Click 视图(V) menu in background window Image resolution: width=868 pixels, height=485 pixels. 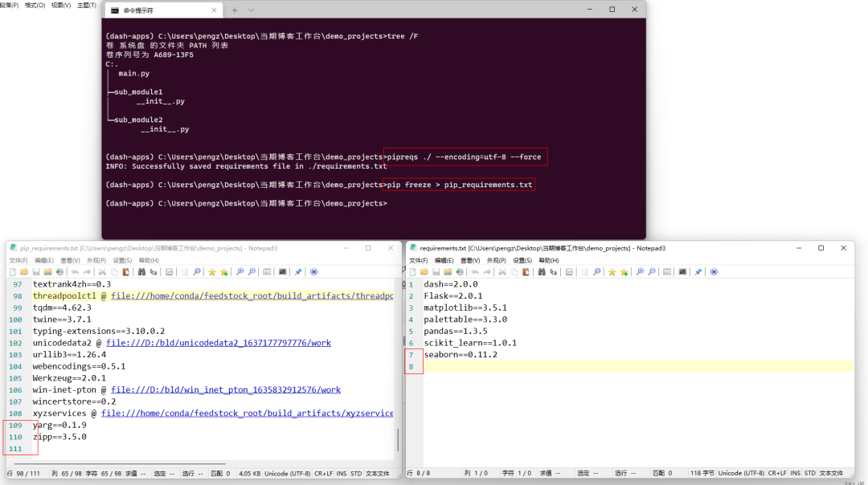61,5
